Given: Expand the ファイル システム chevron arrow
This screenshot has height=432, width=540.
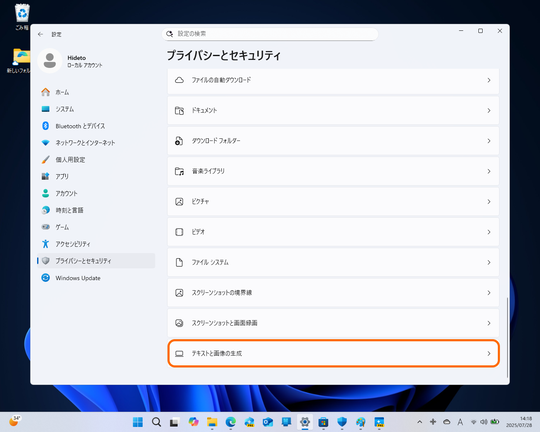Looking at the screenshot, I should click(x=489, y=263).
